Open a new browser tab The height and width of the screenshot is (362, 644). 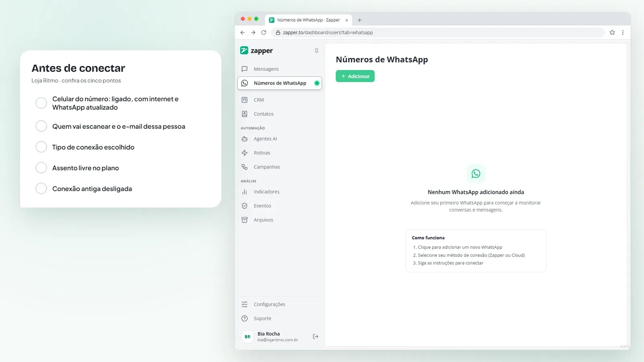click(x=359, y=20)
